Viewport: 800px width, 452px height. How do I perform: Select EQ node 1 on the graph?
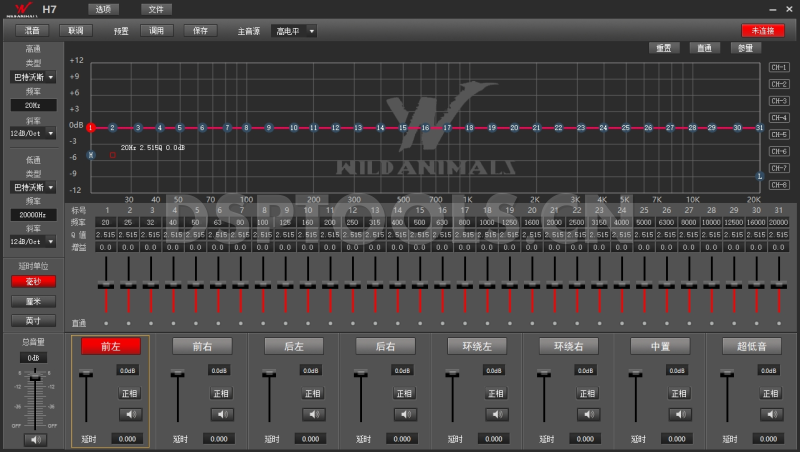click(90, 128)
